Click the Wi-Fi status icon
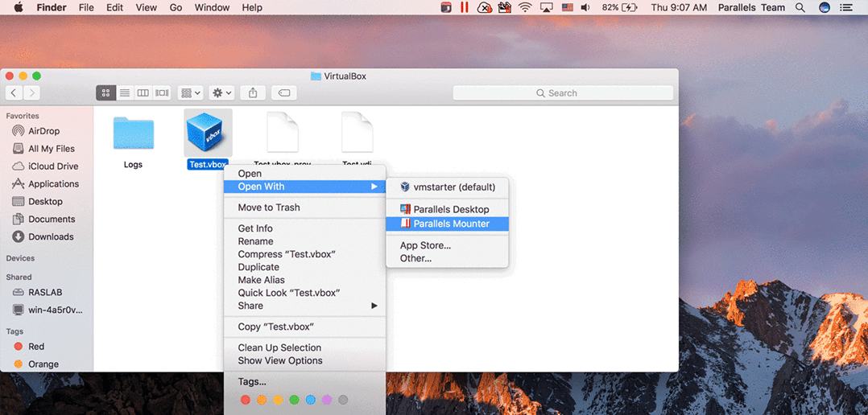 524,7
